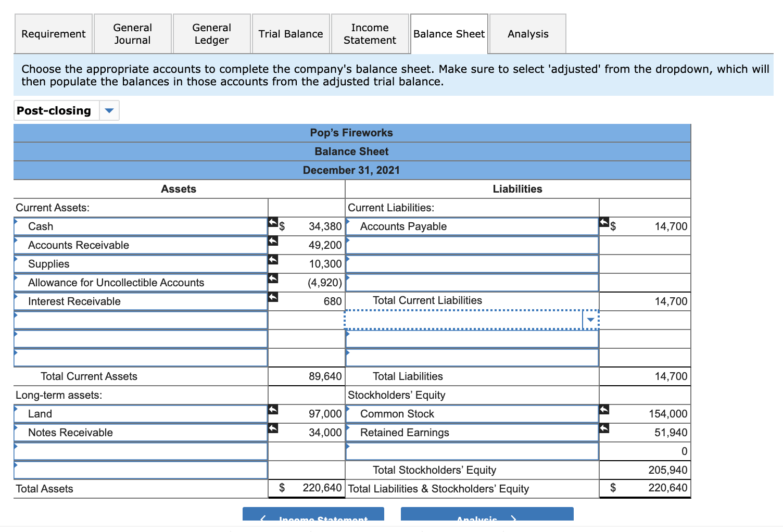
Task: Click the arrow icon next to Accounts Receivable amount
Action: (x=273, y=242)
